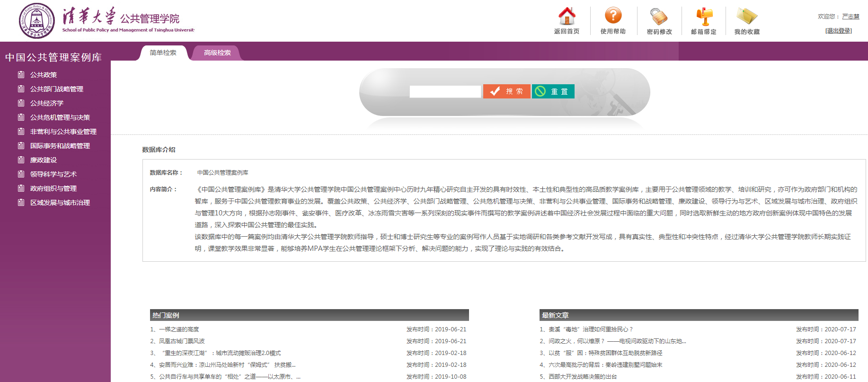This screenshot has width=868, height=382.
Task: Click the 中国公共管理案例库 sidebar title
Action: (x=53, y=57)
